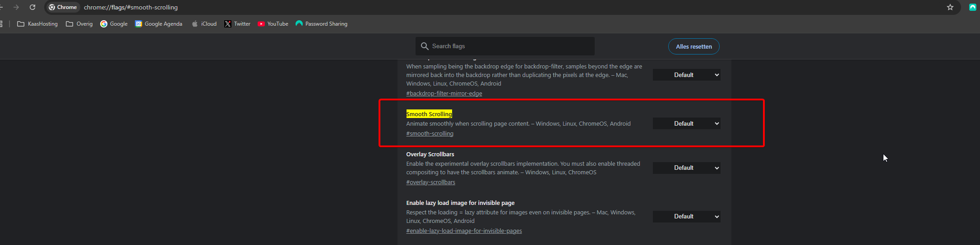This screenshot has width=980, height=245.
Task: Open the iCloud bookmark
Action: tap(204, 24)
